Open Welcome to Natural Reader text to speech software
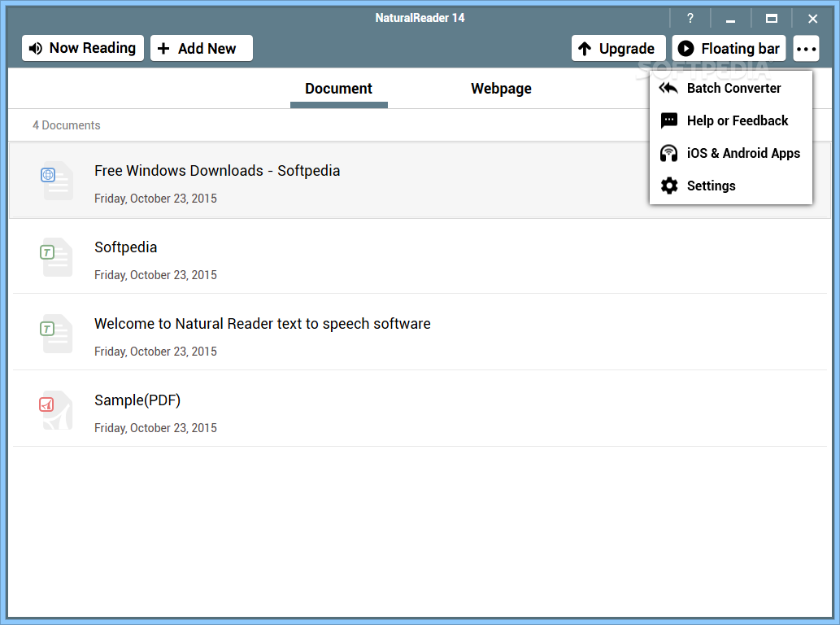The width and height of the screenshot is (840, 625). coord(263,324)
